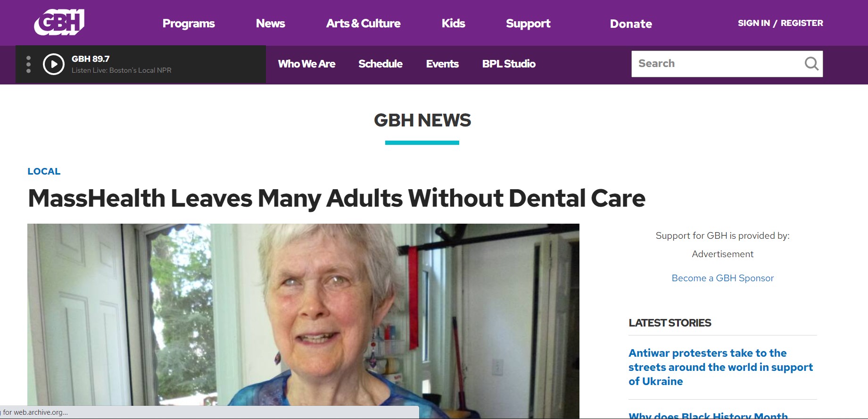The height and width of the screenshot is (419, 868).
Task: Click the Become a GBH Sponsor link
Action: pyautogui.click(x=722, y=278)
